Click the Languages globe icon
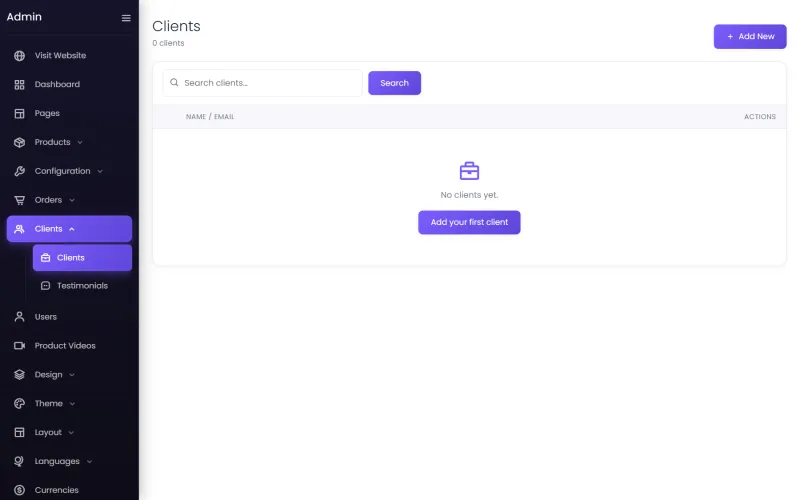 19,461
